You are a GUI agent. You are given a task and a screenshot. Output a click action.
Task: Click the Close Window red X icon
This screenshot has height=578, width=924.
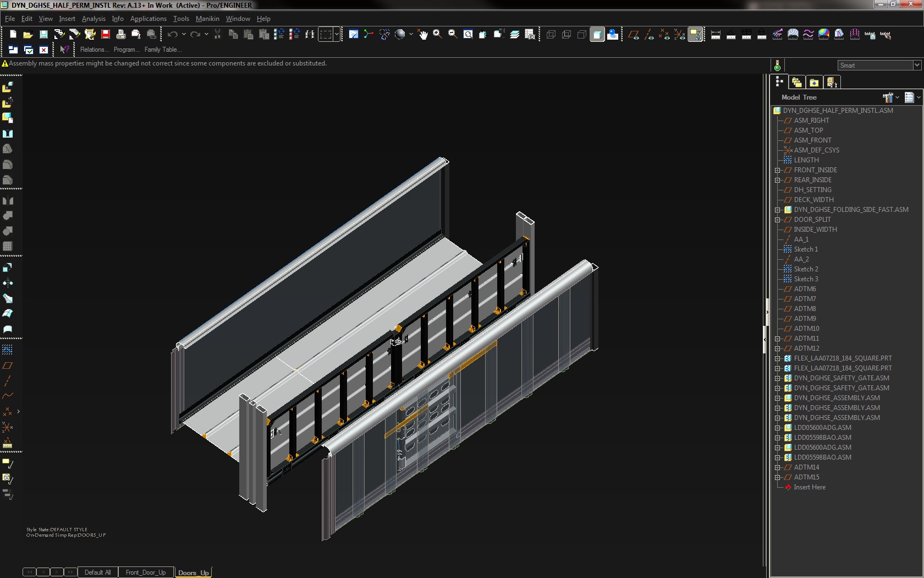[x=43, y=50]
